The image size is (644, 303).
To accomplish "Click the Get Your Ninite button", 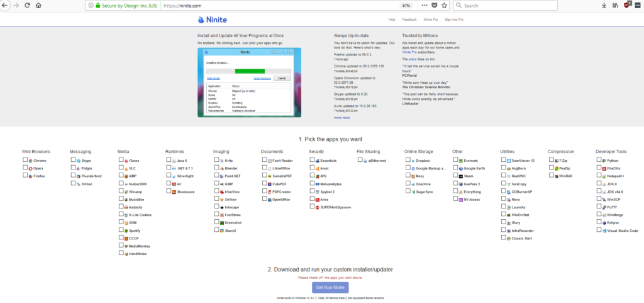I will [330, 287].
